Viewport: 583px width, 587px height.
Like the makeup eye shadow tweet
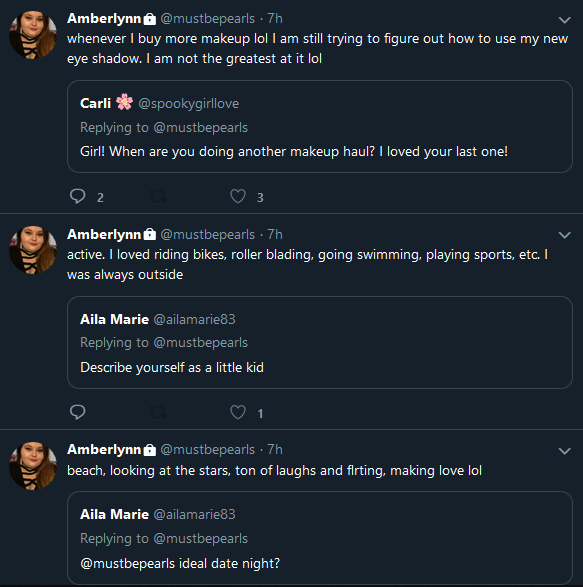[238, 196]
